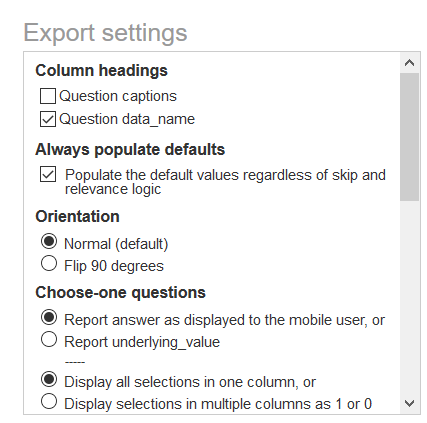Select Report answer as displayed to mobile user
Image resolution: width=427 pixels, height=423 pixels.
[x=49, y=317]
